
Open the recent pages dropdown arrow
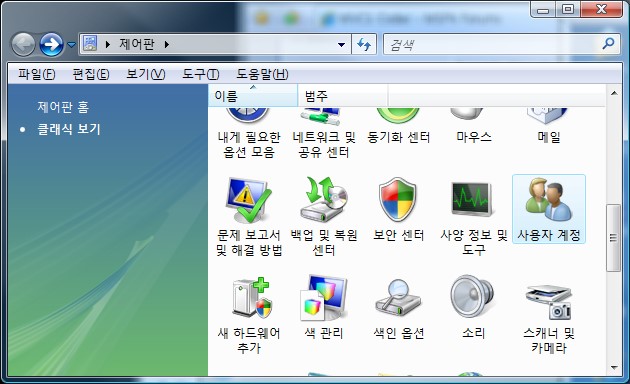tap(71, 45)
